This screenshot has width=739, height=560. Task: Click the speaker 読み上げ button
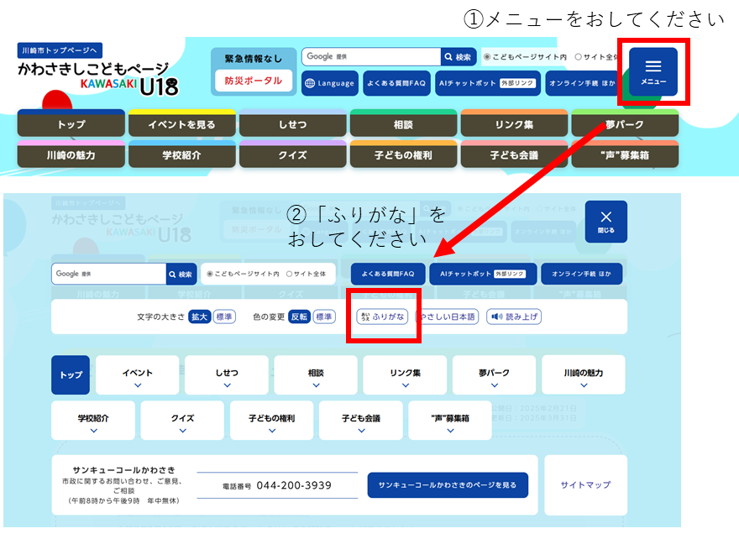point(514,317)
